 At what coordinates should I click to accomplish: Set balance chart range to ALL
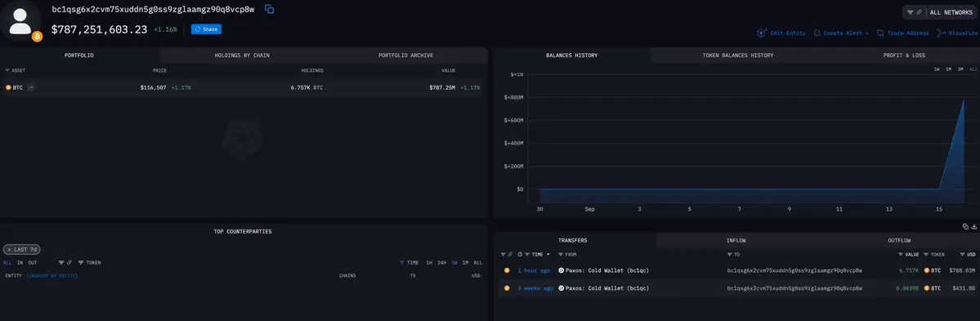coord(973,69)
